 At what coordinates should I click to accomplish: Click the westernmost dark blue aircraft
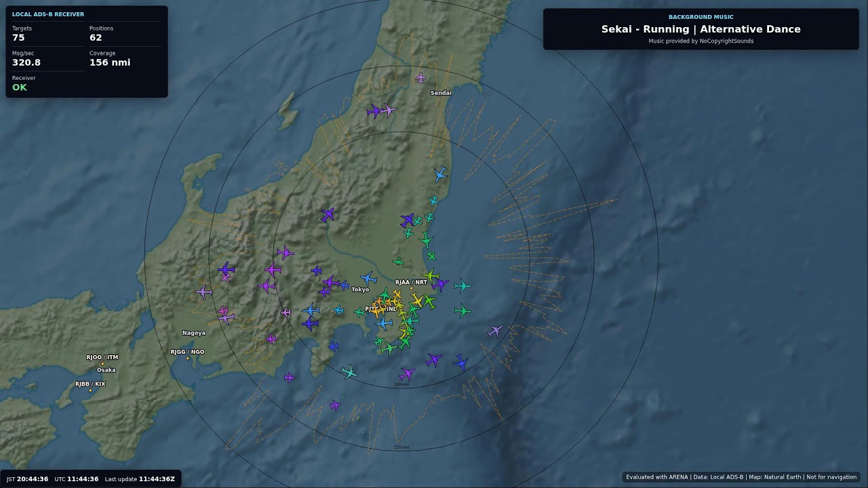[x=226, y=270]
